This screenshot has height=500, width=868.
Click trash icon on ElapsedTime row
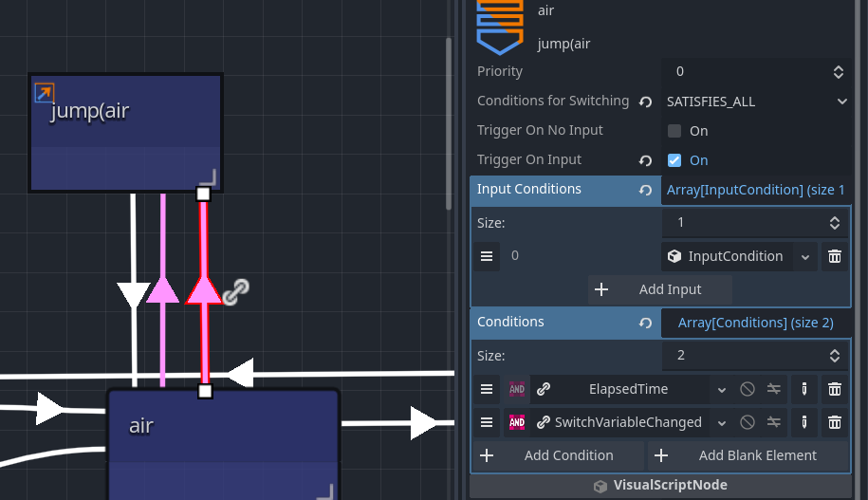(x=835, y=389)
